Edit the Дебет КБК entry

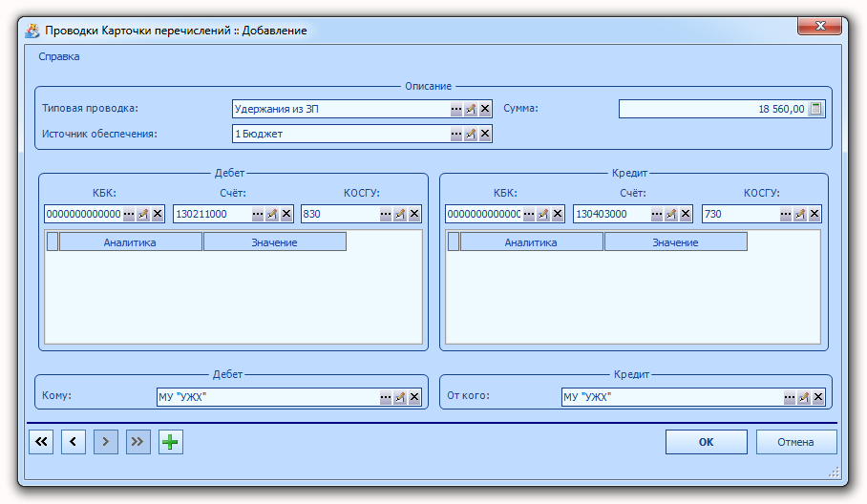click(143, 214)
